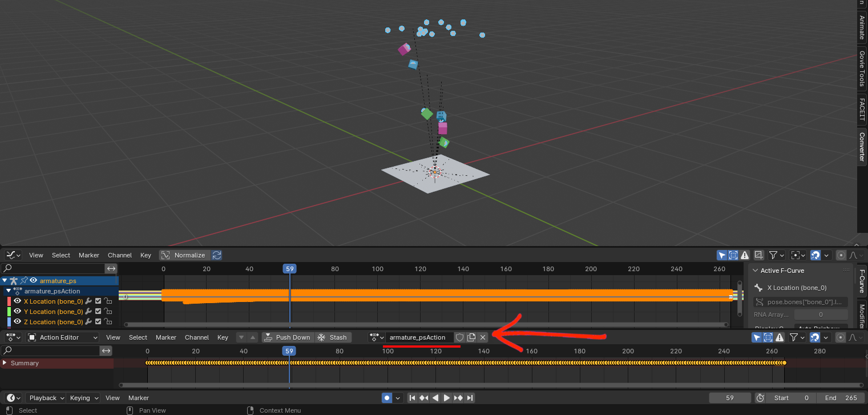Click the End frame field showing 265
The width and height of the screenshot is (868, 415).
841,398
